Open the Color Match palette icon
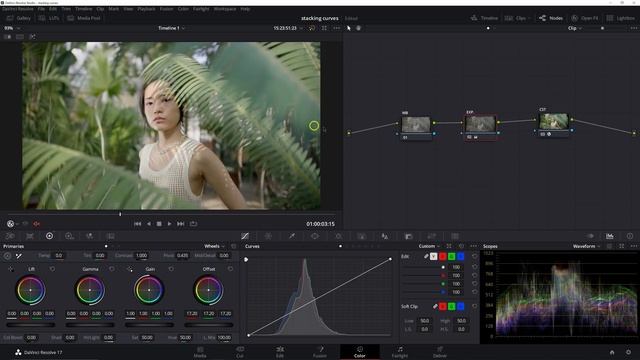Screen dimensions: 640x360 (x=30, y=236)
